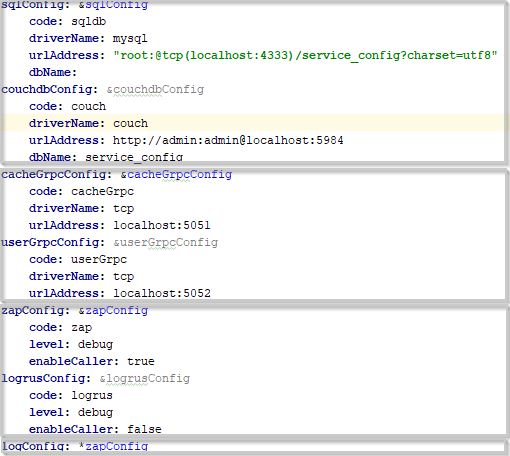Click the grayed &logrusConfig anchor
Viewport: 510px width, 456px height.
(x=145, y=379)
